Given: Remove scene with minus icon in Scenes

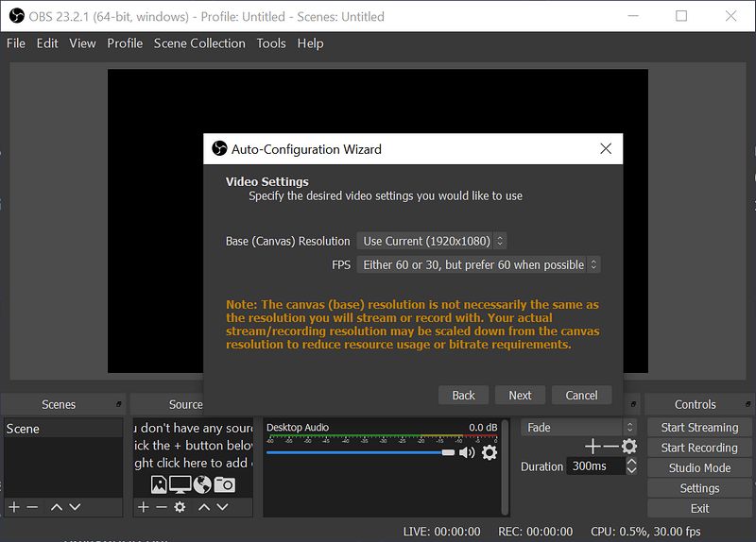Looking at the screenshot, I should click(x=32, y=507).
